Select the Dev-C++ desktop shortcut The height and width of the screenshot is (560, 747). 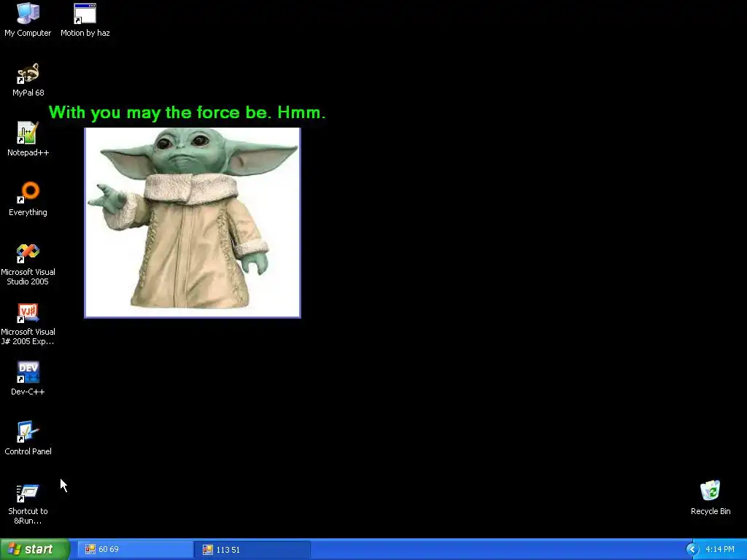point(28,373)
